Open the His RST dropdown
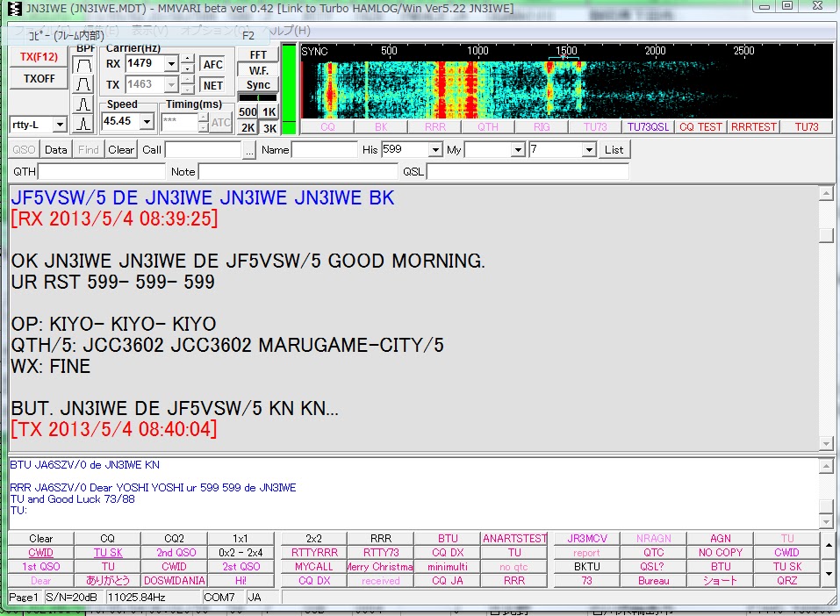The width and height of the screenshot is (840, 616). pos(435,149)
